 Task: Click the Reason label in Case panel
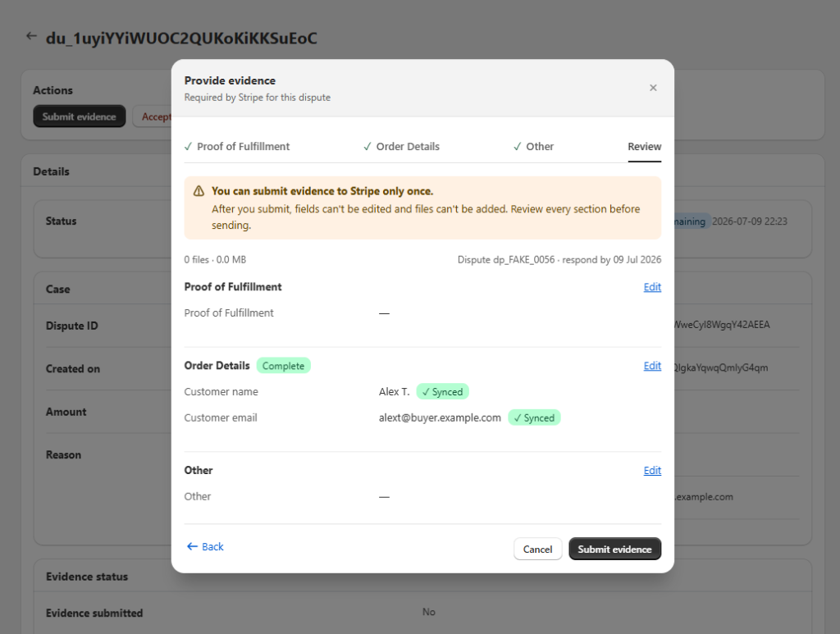click(x=64, y=454)
